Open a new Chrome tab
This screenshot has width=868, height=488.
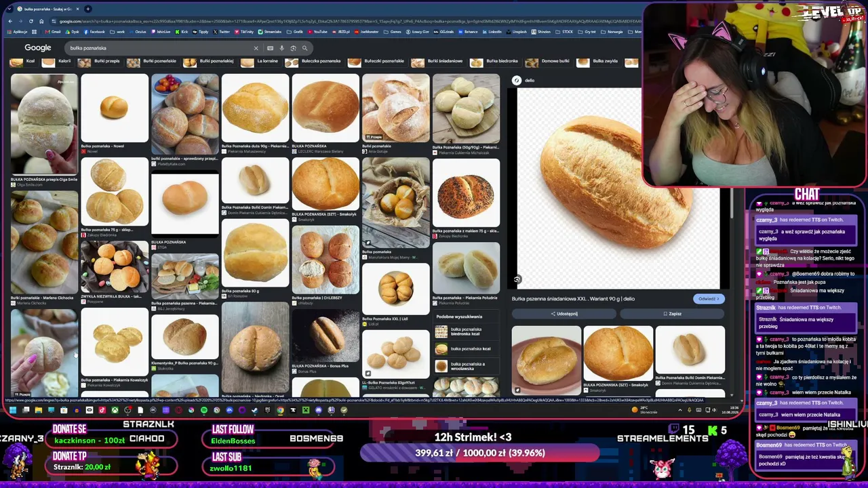point(88,9)
